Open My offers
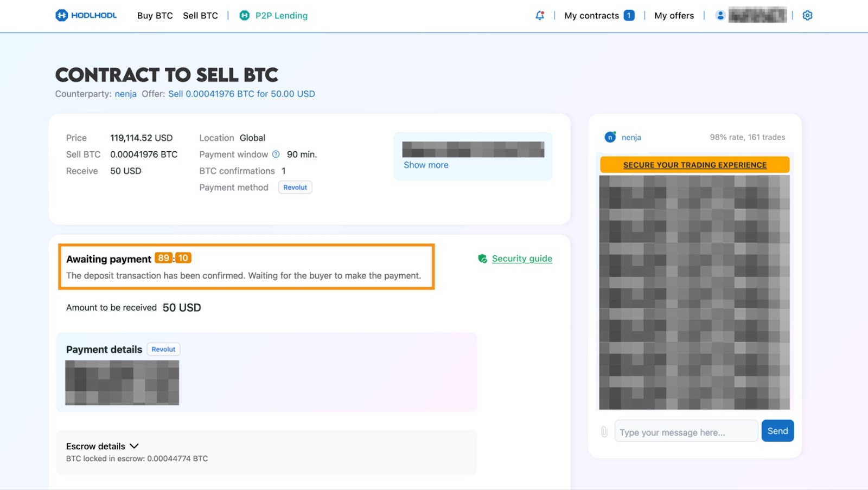 pyautogui.click(x=674, y=16)
